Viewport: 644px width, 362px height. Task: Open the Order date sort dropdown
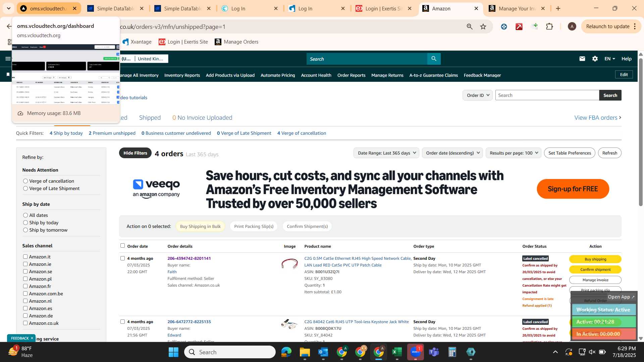(452, 153)
